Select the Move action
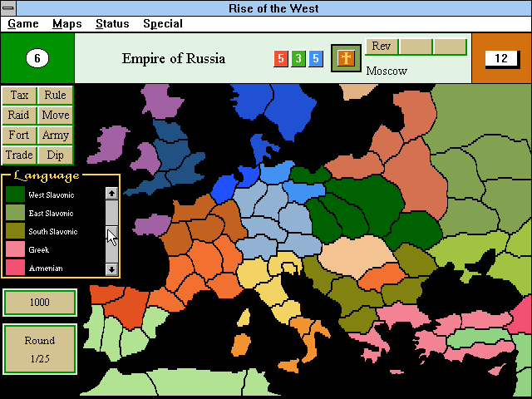Viewport: 532px width, 399px height. (56, 115)
